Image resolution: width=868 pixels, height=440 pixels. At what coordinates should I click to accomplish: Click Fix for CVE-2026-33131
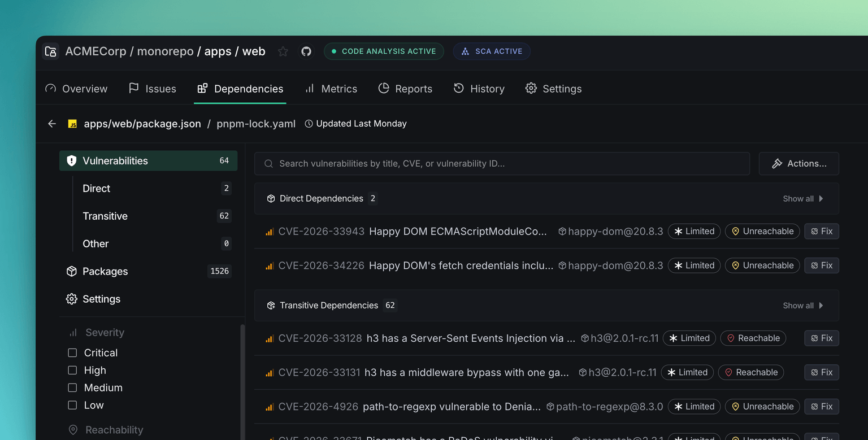point(822,373)
